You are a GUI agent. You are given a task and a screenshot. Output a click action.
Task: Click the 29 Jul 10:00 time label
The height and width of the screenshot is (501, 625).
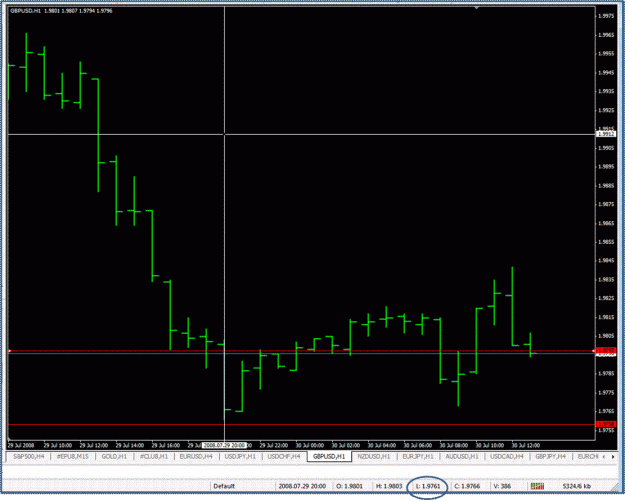57,445
